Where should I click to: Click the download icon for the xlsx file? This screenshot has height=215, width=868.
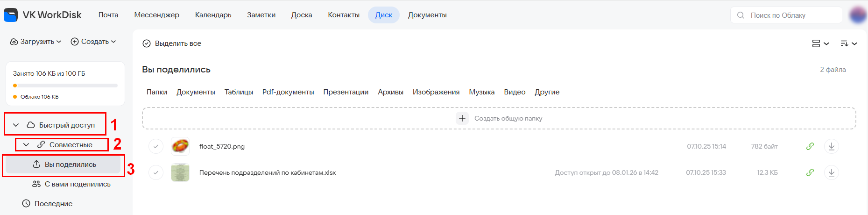pyautogui.click(x=831, y=172)
